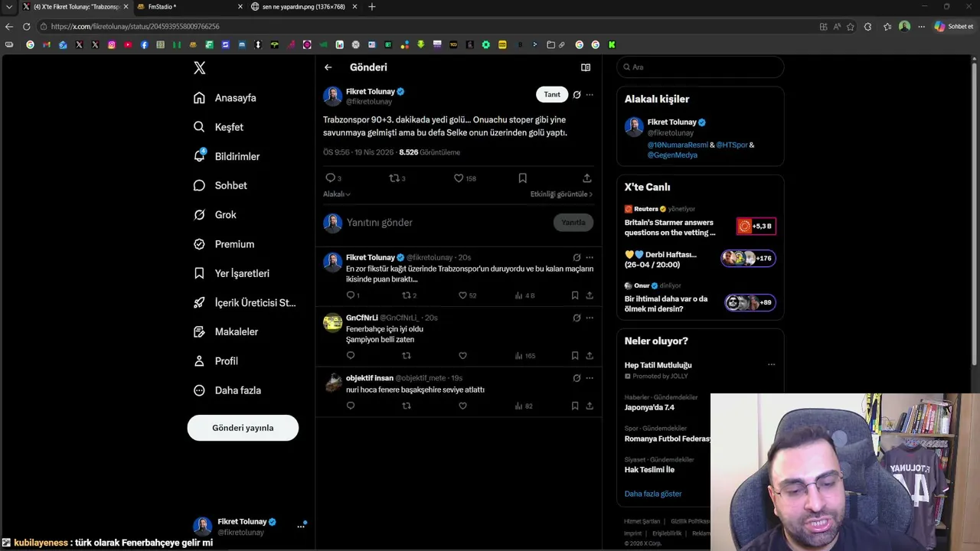
Task: Open more options on objektif insan's reply
Action: [x=590, y=378]
